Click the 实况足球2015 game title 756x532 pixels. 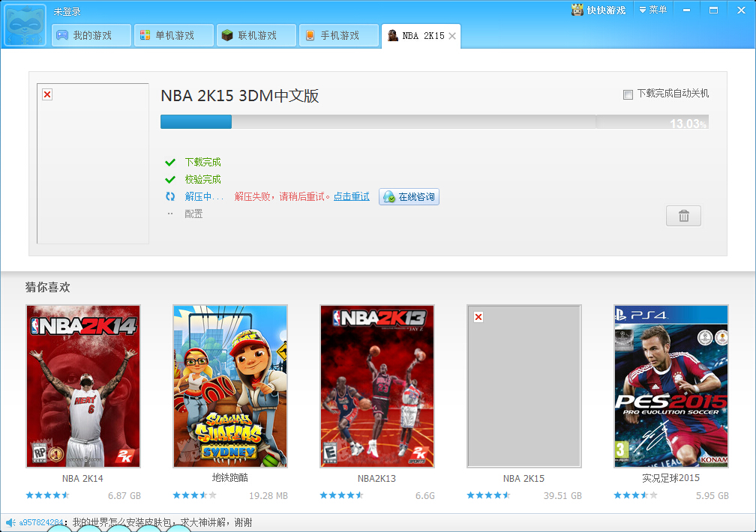(670, 478)
